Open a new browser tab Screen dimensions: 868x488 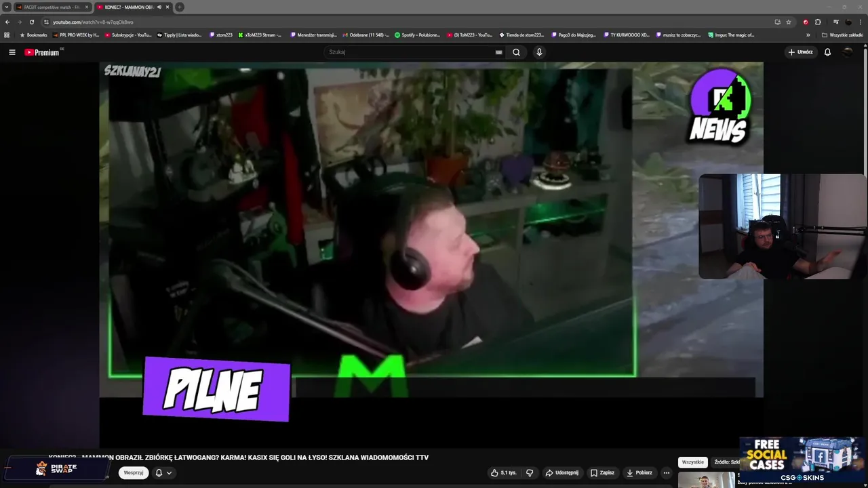180,7
